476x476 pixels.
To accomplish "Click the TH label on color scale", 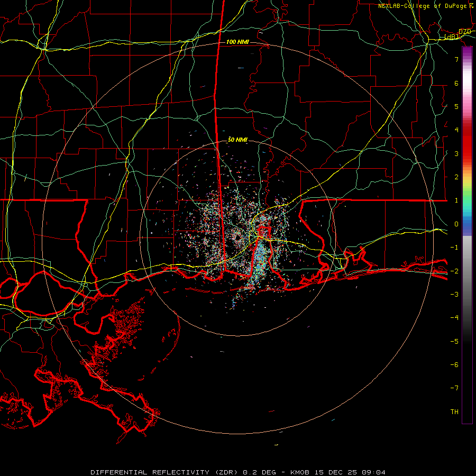I will click(x=454, y=412).
